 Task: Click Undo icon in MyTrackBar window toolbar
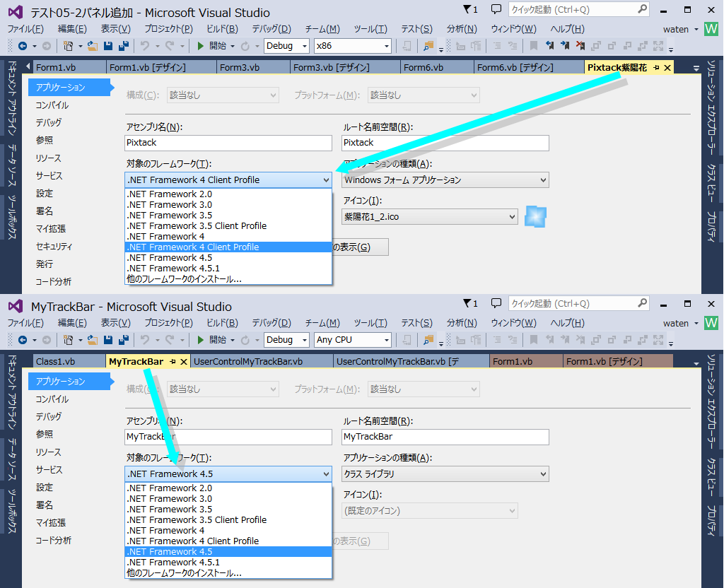click(x=145, y=340)
